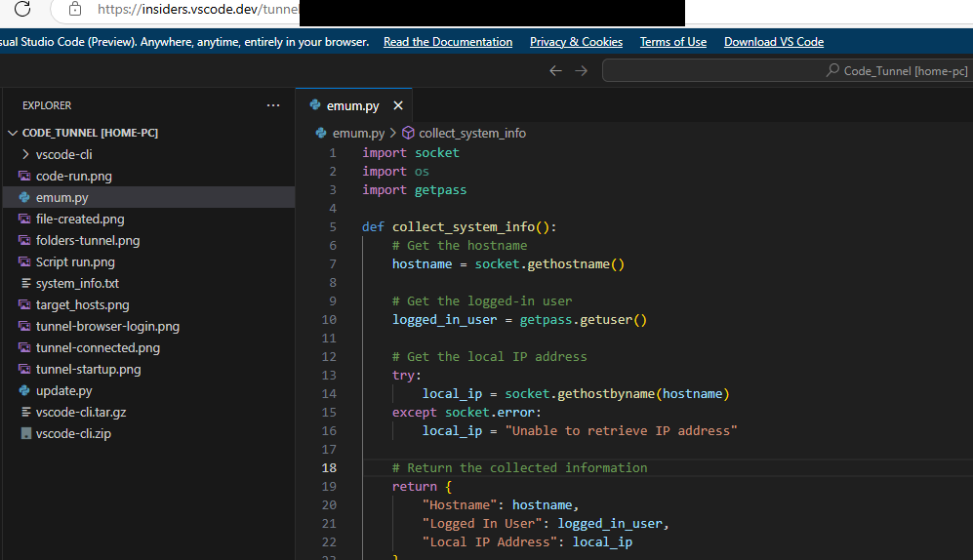Click the magnifier icon in the command center
The image size is (973, 560).
832,70
